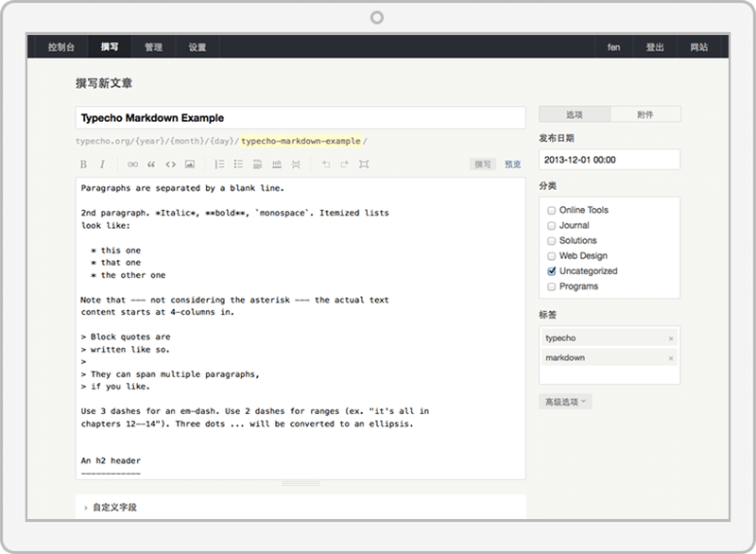Click into the Markdown editor text area

click(301, 328)
